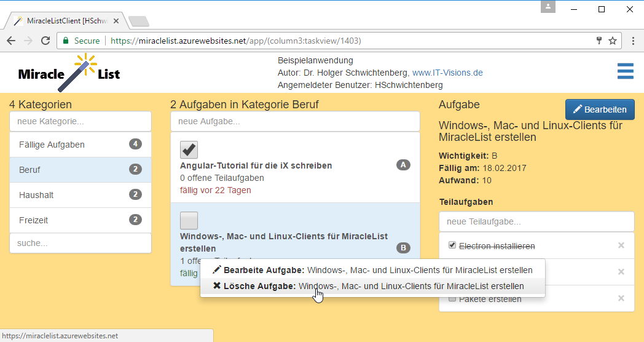
Task: Open Chrome three-dot menu
Action: pos(633,41)
